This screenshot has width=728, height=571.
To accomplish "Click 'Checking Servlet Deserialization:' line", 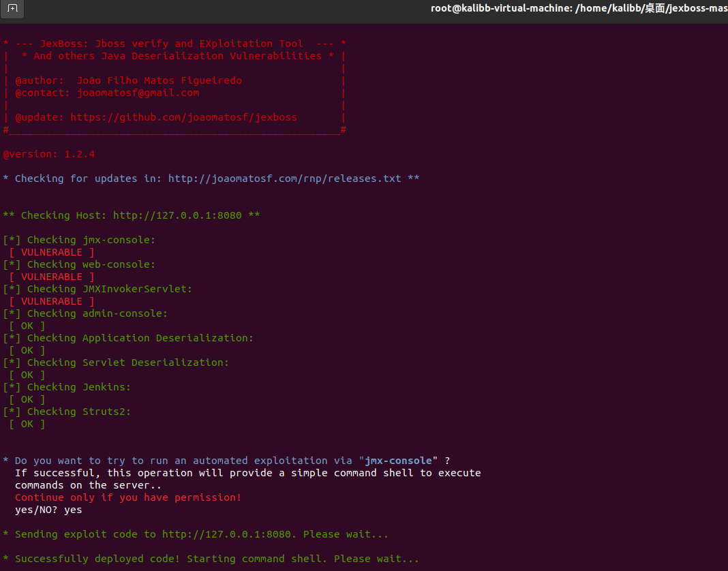I will point(116,363).
